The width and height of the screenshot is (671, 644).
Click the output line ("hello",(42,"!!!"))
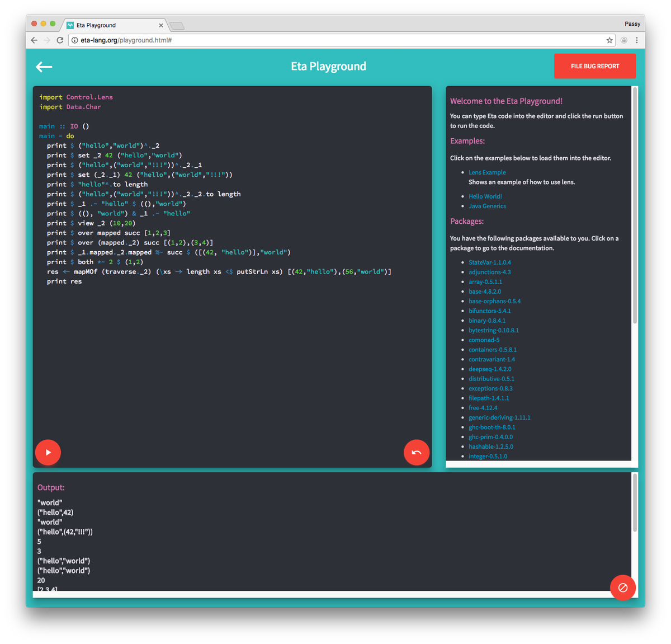coord(65,532)
